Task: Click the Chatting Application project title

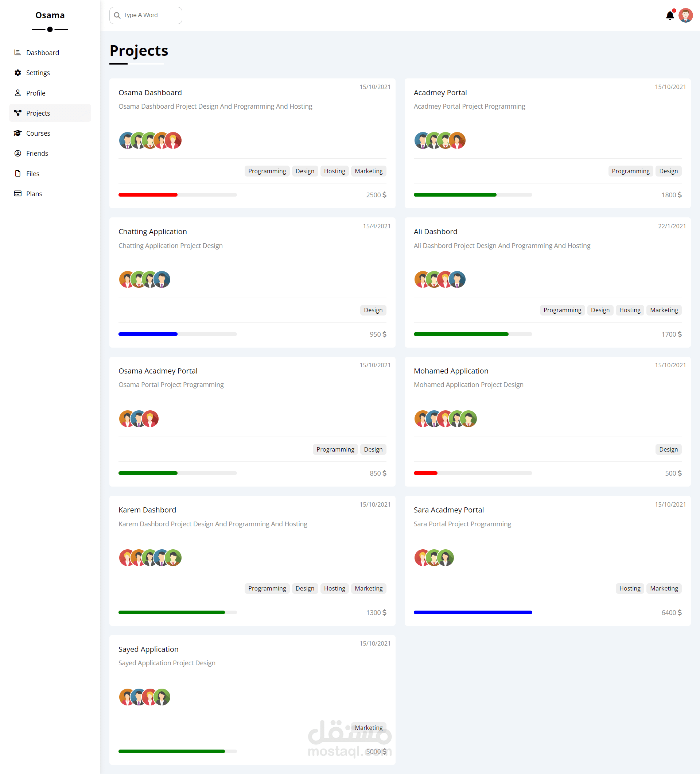Action: (152, 232)
